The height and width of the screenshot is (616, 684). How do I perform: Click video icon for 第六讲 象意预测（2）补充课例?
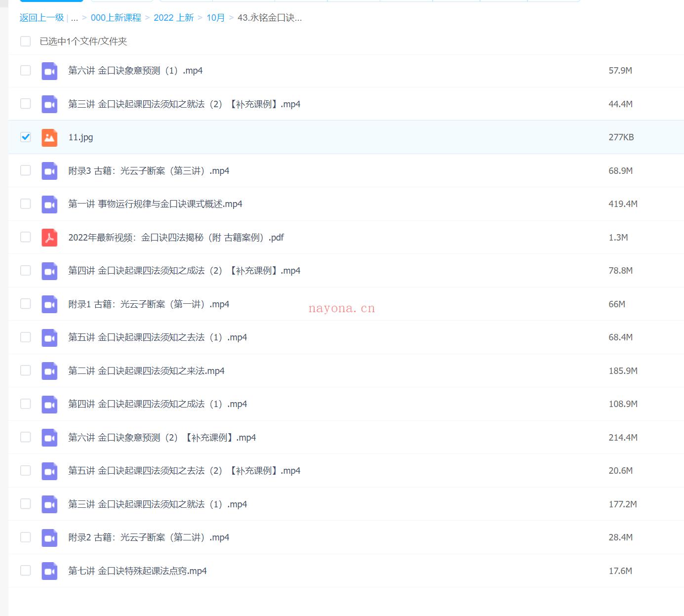point(49,438)
